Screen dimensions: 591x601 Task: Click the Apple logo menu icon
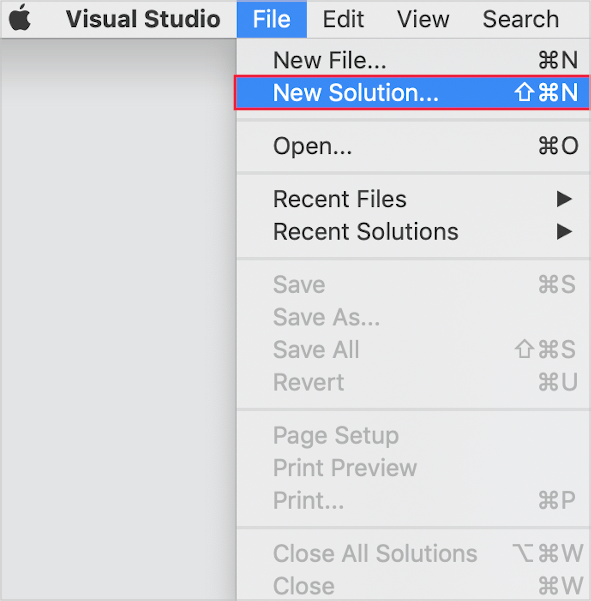point(20,18)
